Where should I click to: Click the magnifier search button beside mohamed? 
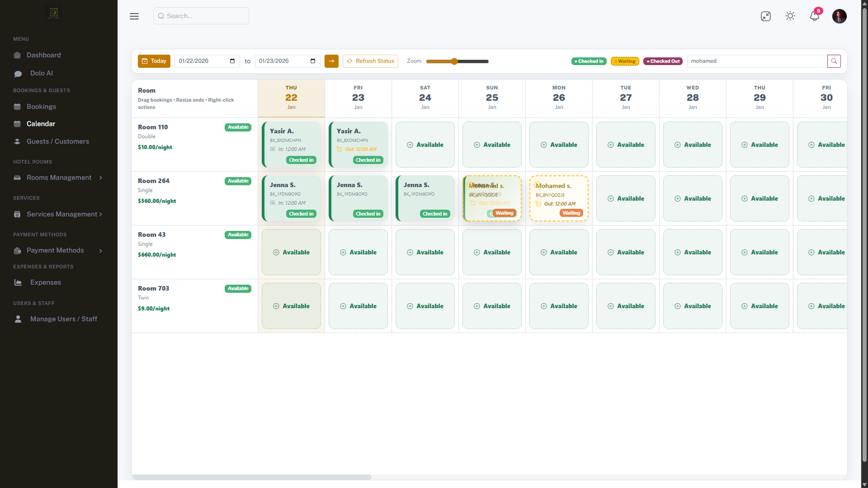click(x=834, y=61)
